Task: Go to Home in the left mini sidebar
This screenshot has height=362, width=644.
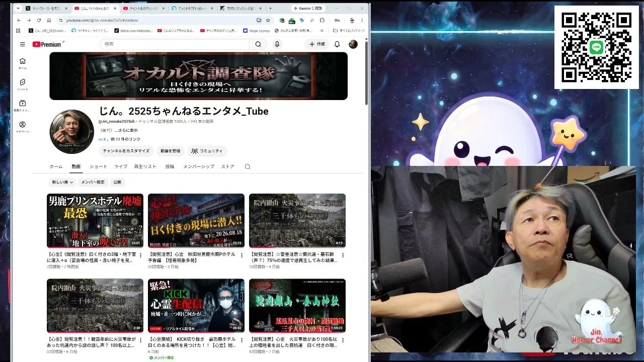Action: tap(22, 63)
